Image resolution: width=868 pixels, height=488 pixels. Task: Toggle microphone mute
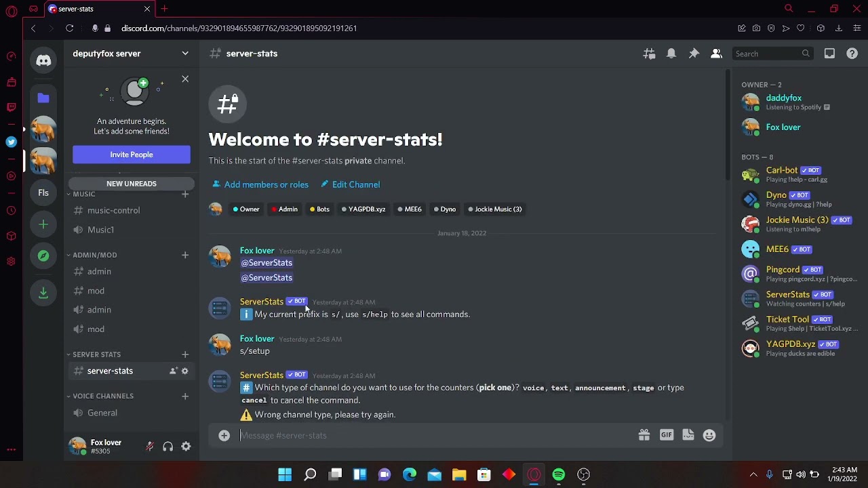(150, 447)
